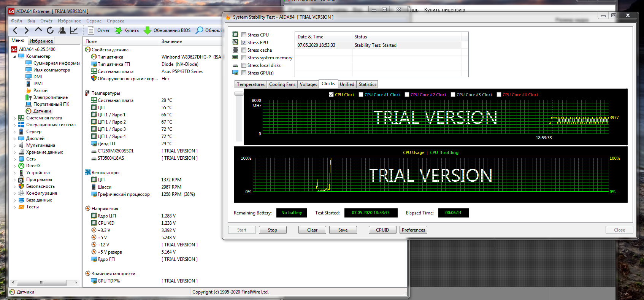Click the up-level arrow in AIDA64 toolbar
The width and height of the screenshot is (644, 300).
pyautogui.click(x=38, y=30)
